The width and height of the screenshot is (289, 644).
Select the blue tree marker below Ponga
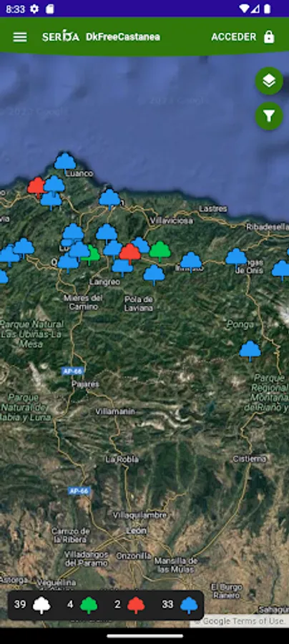coord(250,351)
